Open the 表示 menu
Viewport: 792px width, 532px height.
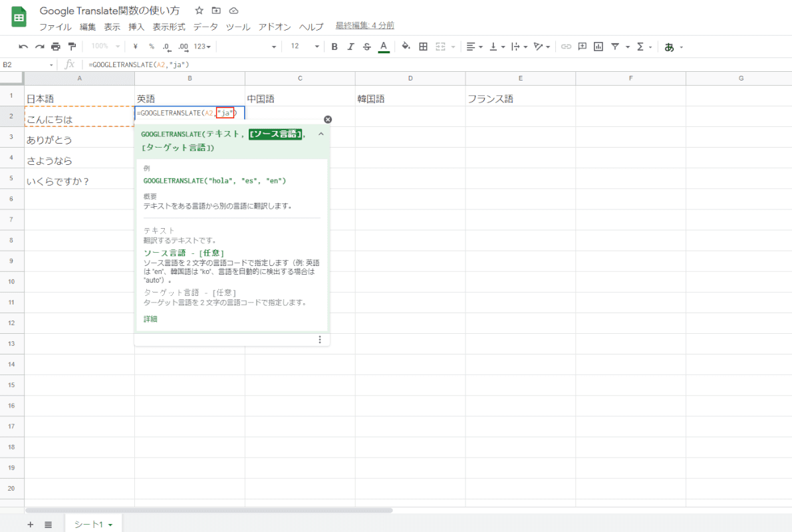112,27
